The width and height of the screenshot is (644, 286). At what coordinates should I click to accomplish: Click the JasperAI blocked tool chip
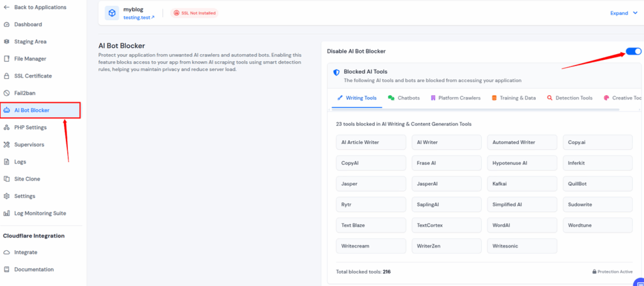tap(447, 184)
